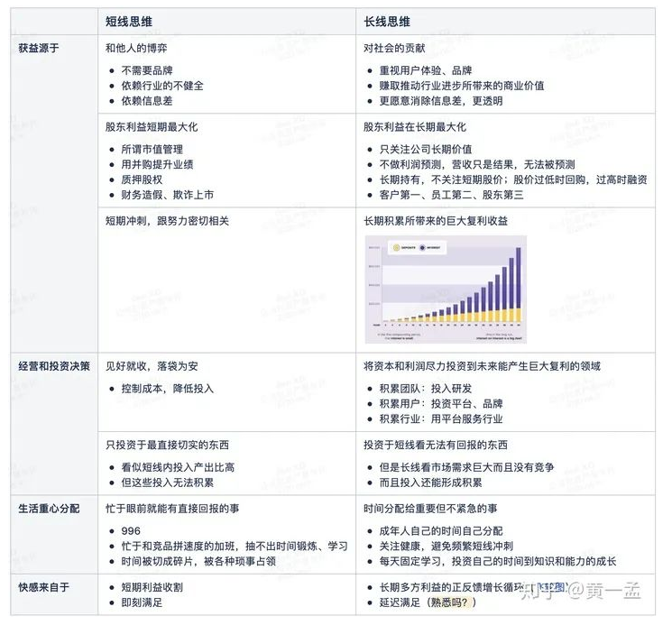Click the bullet '重视用户体验、品牌'
672x625 pixels.
tap(426, 70)
